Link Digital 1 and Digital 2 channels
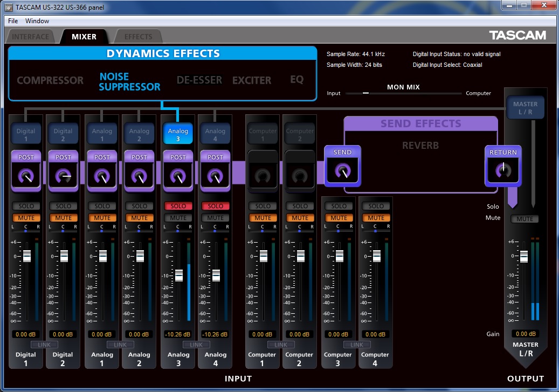This screenshot has width=559, height=392. [44, 345]
